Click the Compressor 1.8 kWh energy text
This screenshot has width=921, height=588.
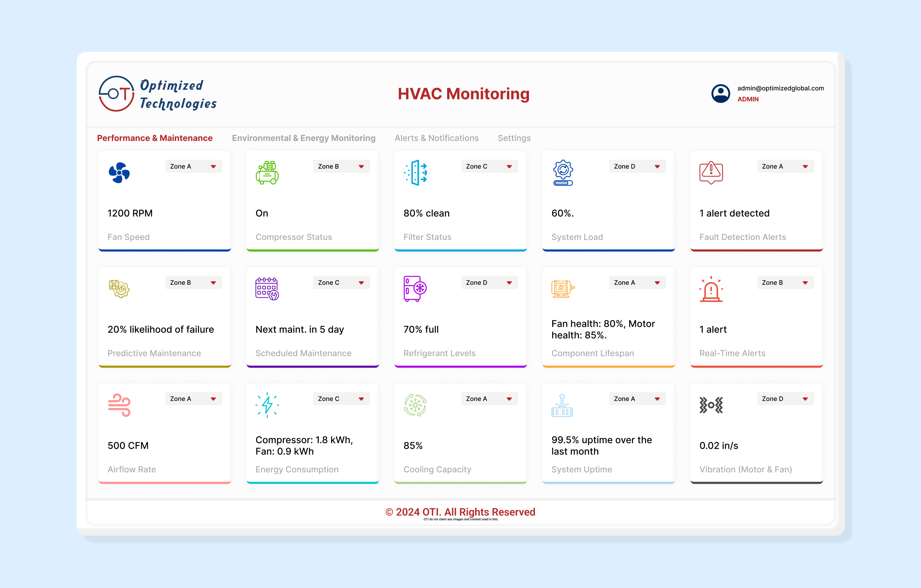coord(304,446)
